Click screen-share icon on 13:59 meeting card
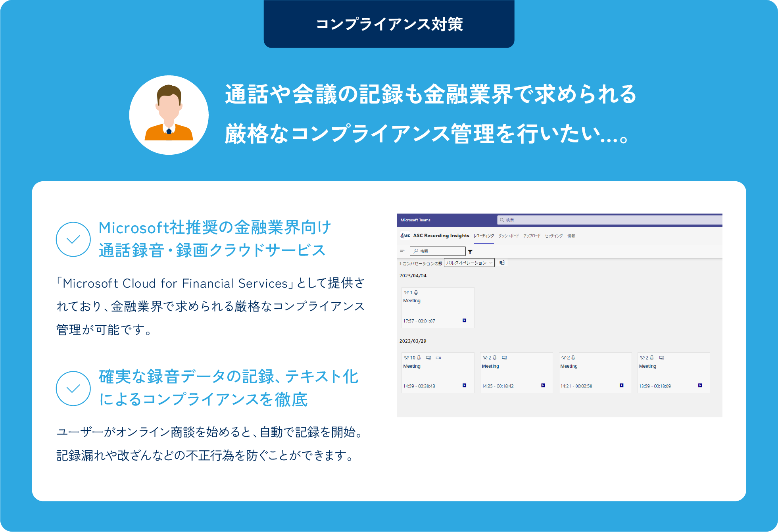The image size is (778, 532). coord(662,358)
